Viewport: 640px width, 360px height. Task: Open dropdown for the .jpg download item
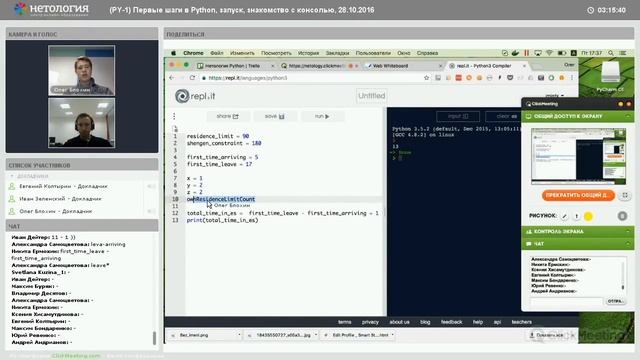click(x=316, y=335)
